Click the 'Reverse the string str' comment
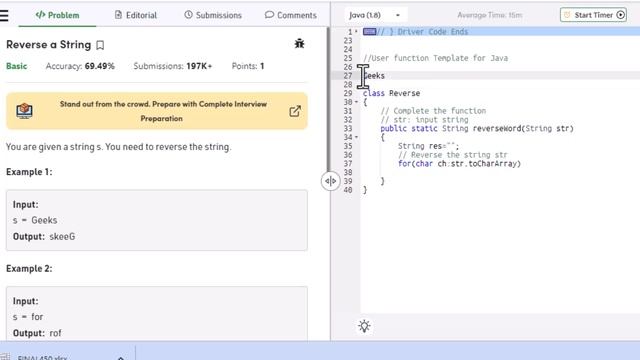Screen dimensions: 640x360 coord(453,155)
